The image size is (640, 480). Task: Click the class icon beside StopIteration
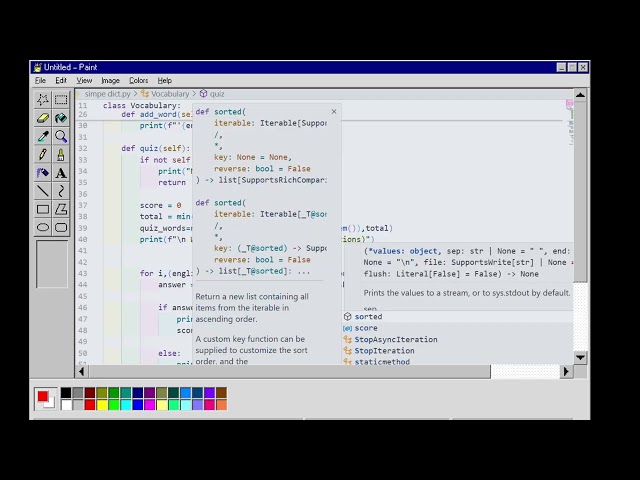click(x=347, y=351)
